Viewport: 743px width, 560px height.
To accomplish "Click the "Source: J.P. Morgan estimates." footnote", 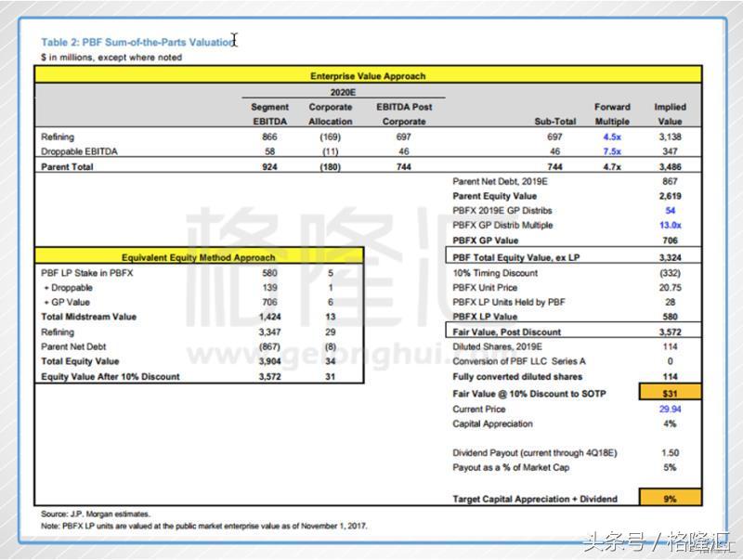I will click(x=96, y=514).
